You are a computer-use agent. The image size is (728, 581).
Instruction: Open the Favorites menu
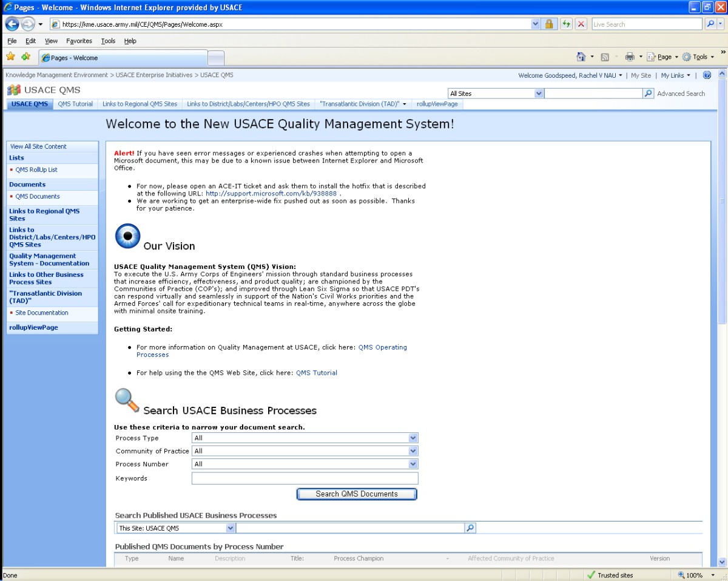(x=79, y=41)
